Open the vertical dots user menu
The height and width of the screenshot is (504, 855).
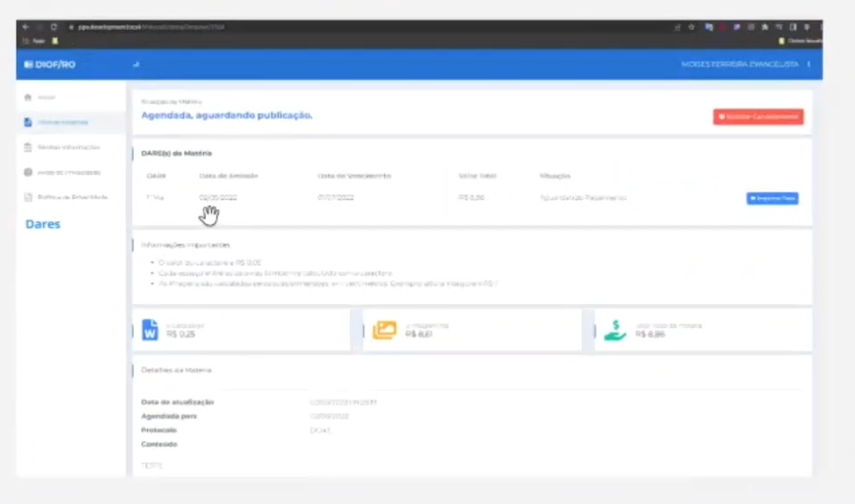coord(808,64)
